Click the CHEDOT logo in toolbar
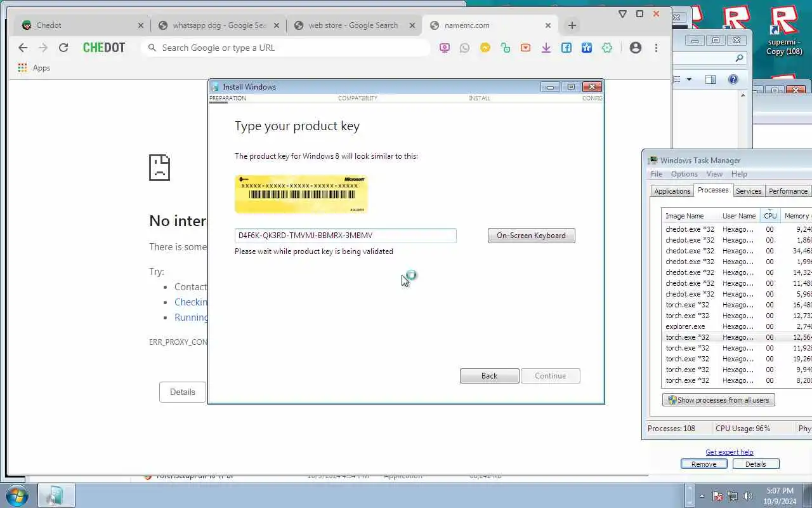The width and height of the screenshot is (812, 508). 104,48
